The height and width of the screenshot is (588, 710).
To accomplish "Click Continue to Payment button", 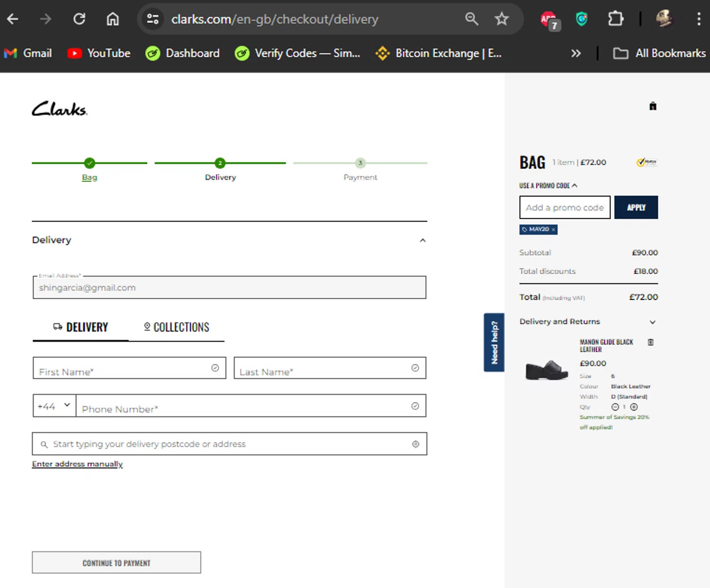I will click(x=116, y=562).
